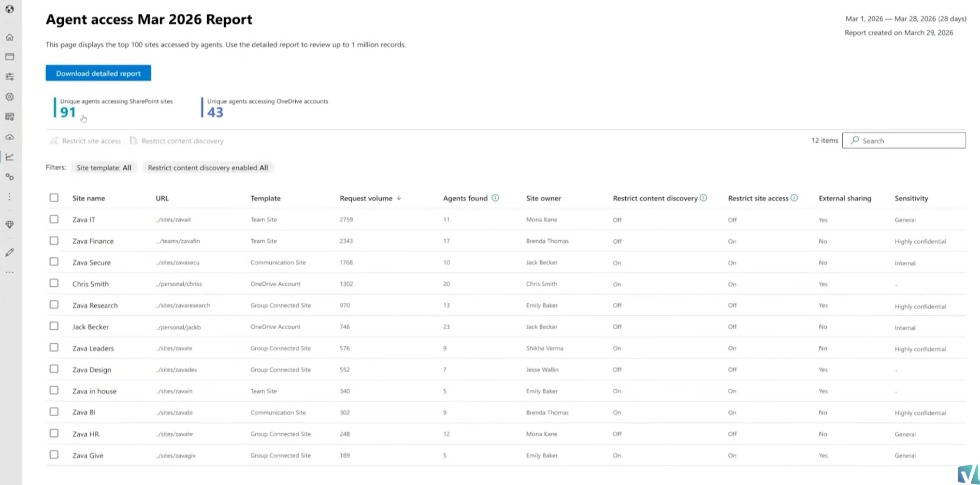Open the Zava IT site name
Screen dimensions: 980x485
coord(84,219)
